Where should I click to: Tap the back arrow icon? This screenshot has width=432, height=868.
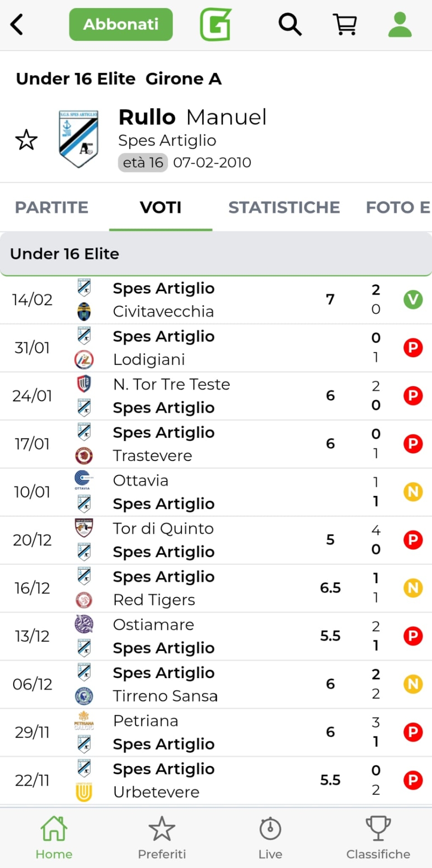coord(17,24)
